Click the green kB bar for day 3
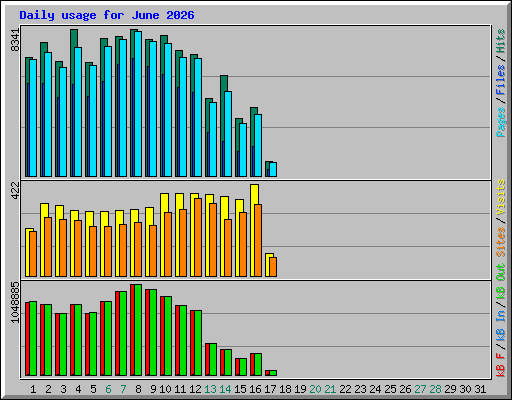512x400 pixels. pyautogui.click(x=63, y=344)
